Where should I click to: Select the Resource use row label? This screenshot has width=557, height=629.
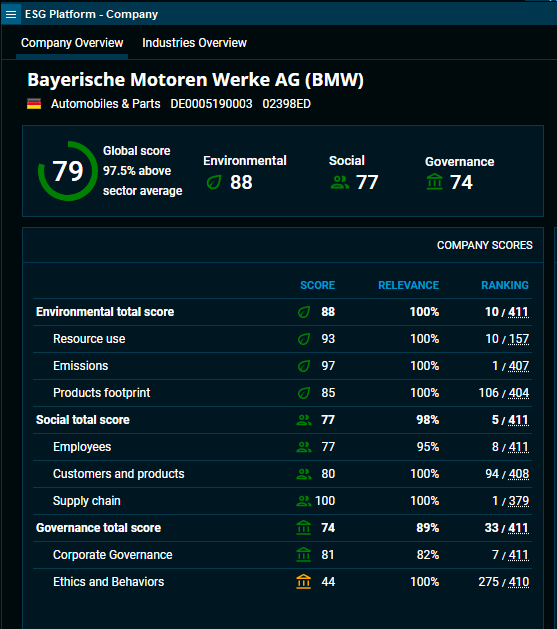point(89,339)
